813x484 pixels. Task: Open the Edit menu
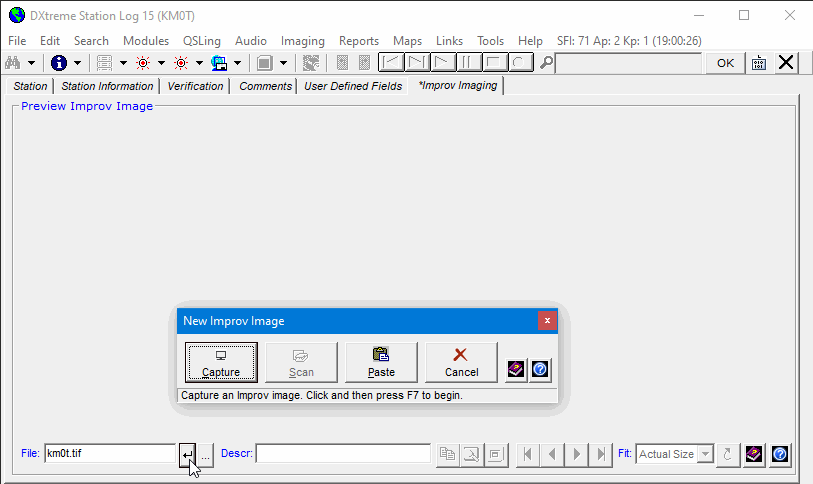pos(50,41)
